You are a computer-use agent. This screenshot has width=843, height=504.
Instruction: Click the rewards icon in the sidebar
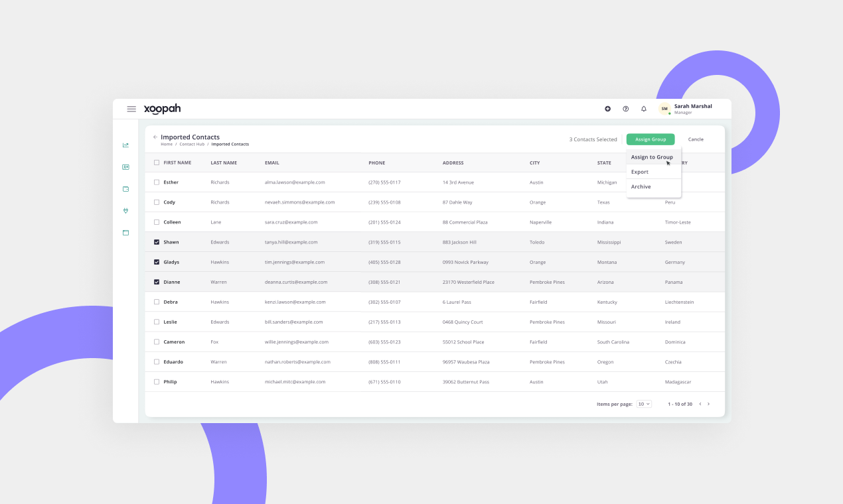click(125, 210)
